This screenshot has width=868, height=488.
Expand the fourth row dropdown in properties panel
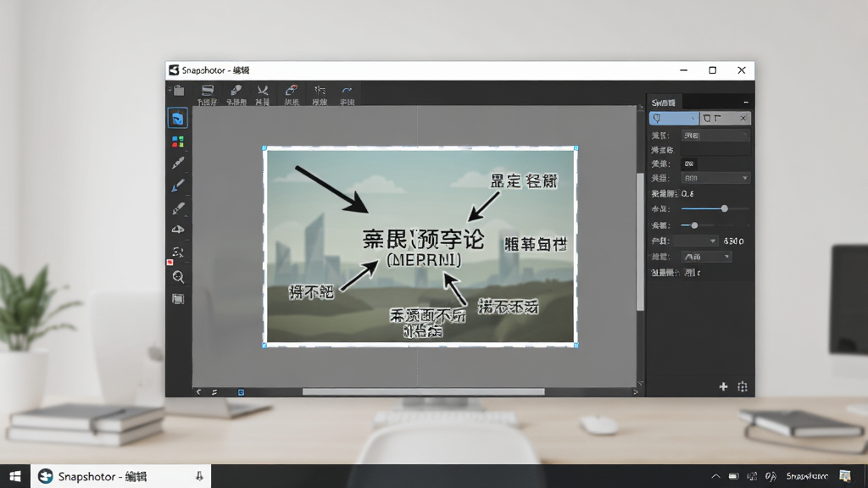715,178
